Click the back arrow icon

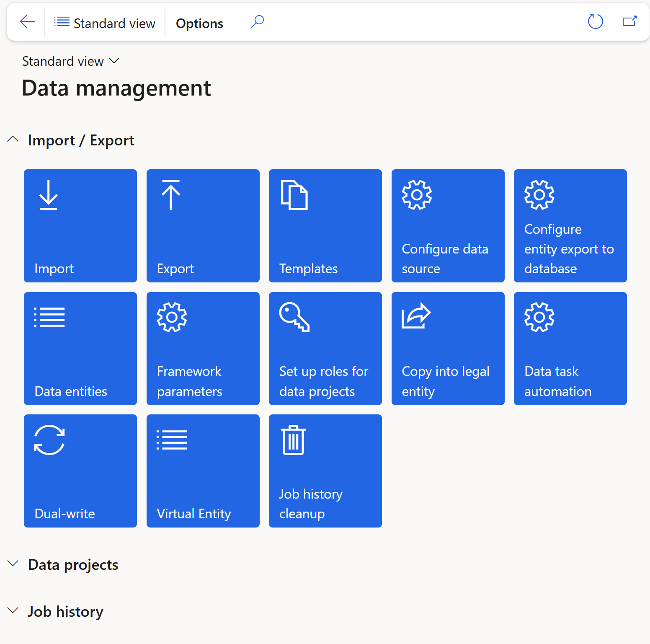coord(27,22)
